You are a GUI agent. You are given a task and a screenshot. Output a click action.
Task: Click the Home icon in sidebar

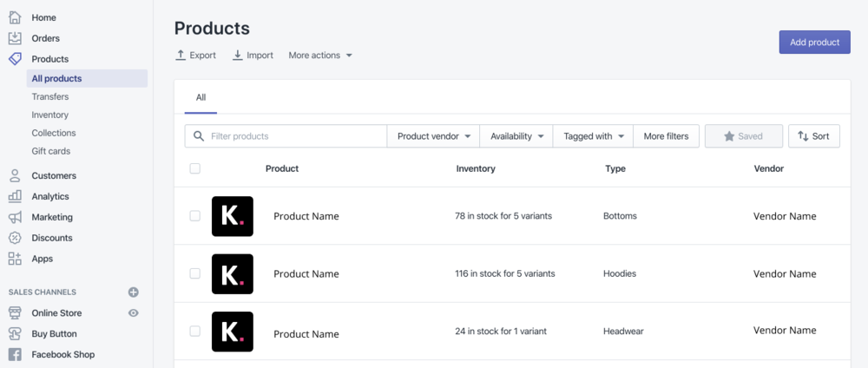15,17
